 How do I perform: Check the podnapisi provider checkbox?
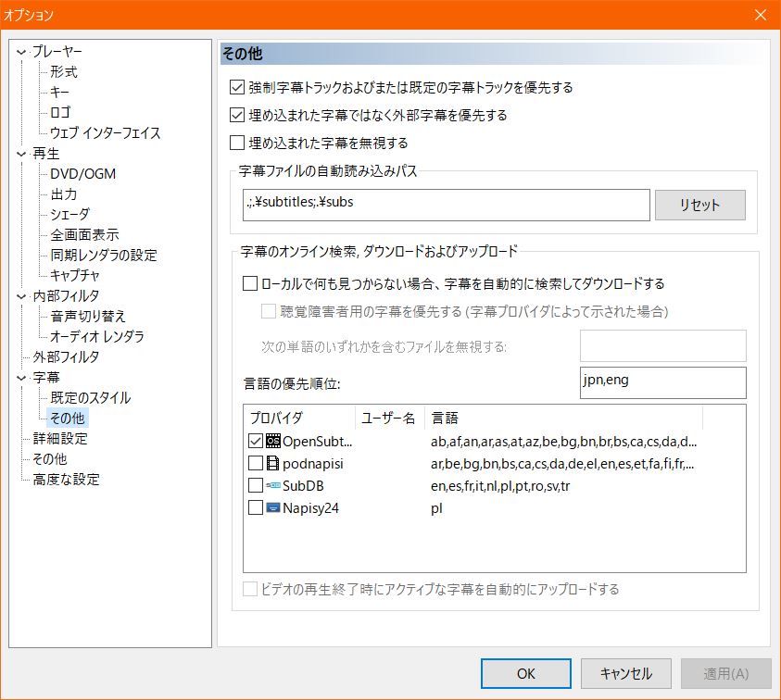[x=256, y=464]
